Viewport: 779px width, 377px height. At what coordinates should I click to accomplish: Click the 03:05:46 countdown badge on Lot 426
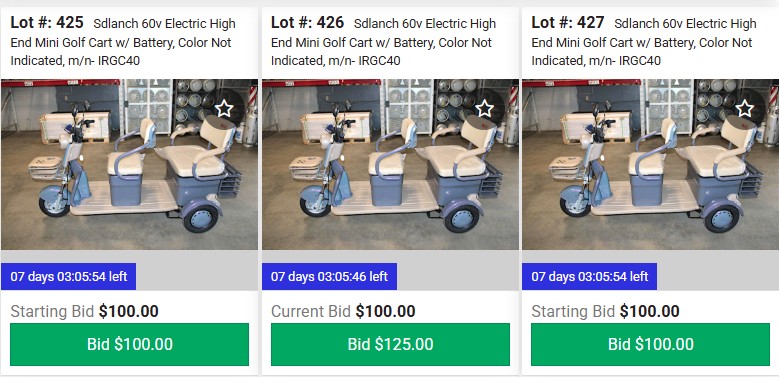tap(329, 276)
